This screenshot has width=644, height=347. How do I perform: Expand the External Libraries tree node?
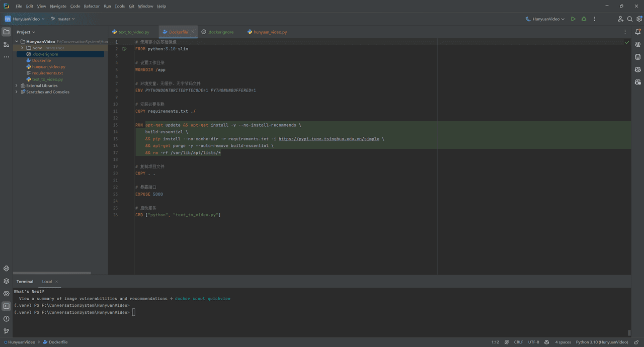(x=17, y=85)
